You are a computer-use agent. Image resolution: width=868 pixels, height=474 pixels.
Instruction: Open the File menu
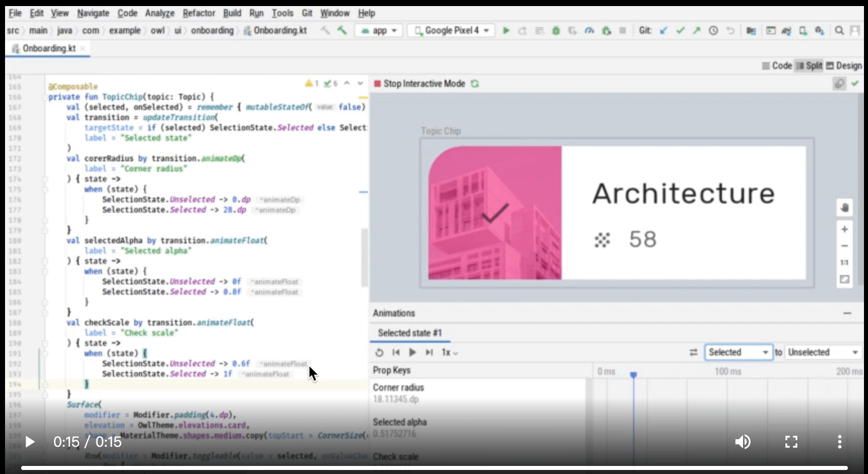(15, 13)
